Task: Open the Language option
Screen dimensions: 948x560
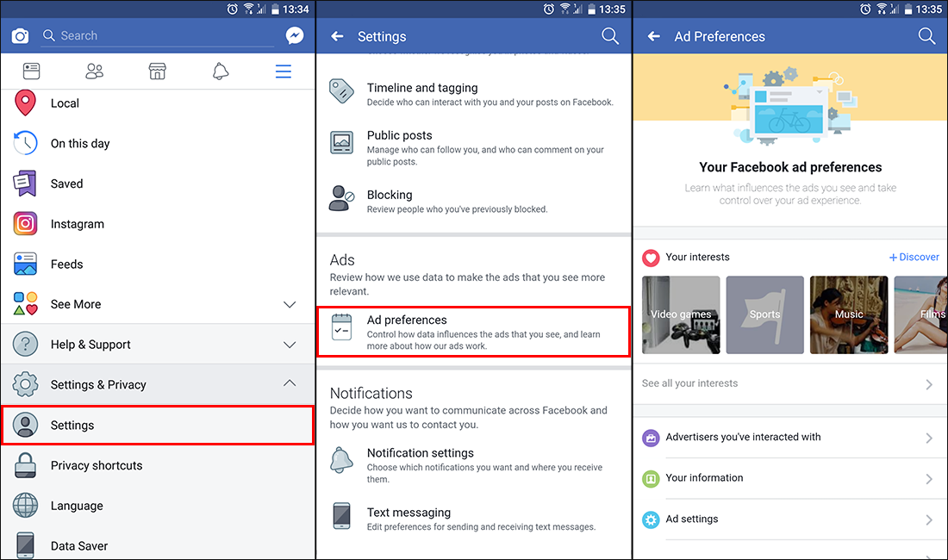Action: tap(158, 506)
